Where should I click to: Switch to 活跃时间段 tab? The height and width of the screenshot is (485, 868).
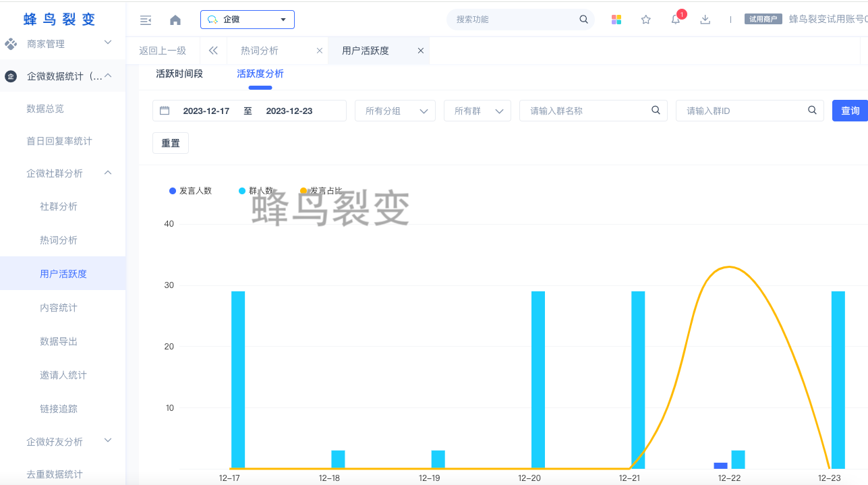pos(179,74)
